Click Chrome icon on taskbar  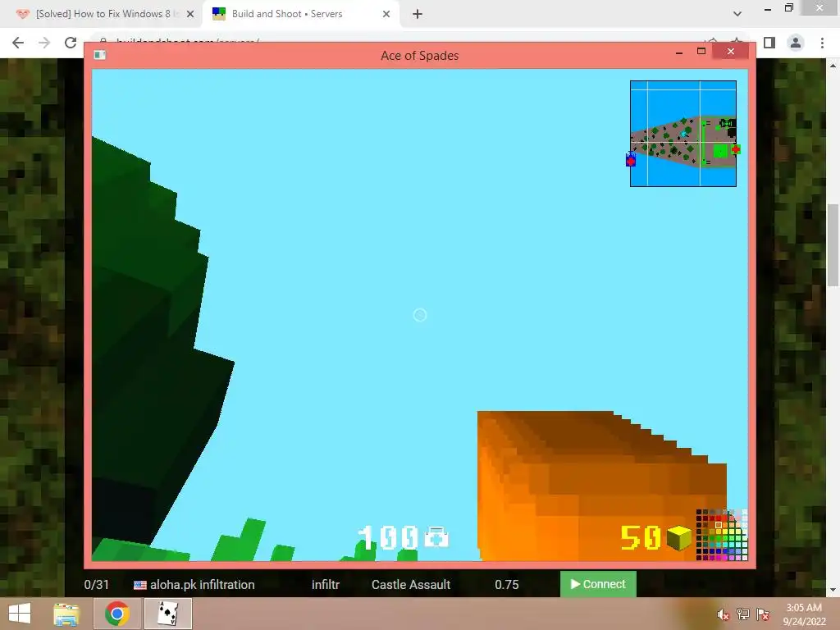click(x=116, y=614)
